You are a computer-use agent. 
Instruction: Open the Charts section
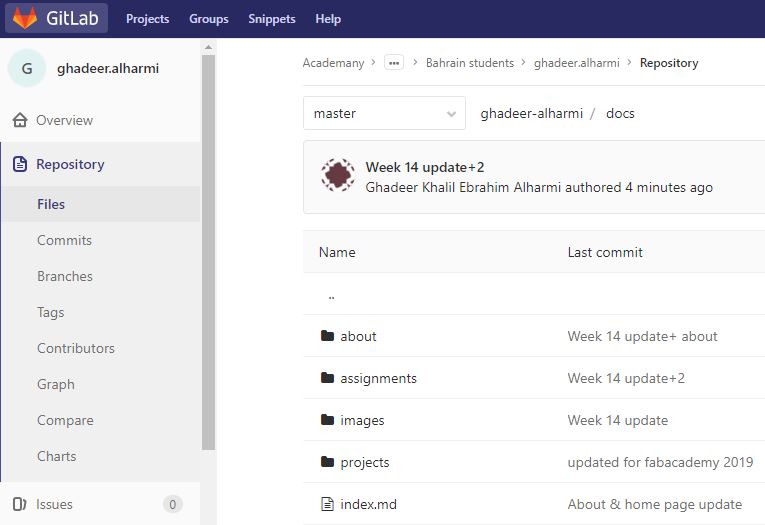(x=57, y=456)
